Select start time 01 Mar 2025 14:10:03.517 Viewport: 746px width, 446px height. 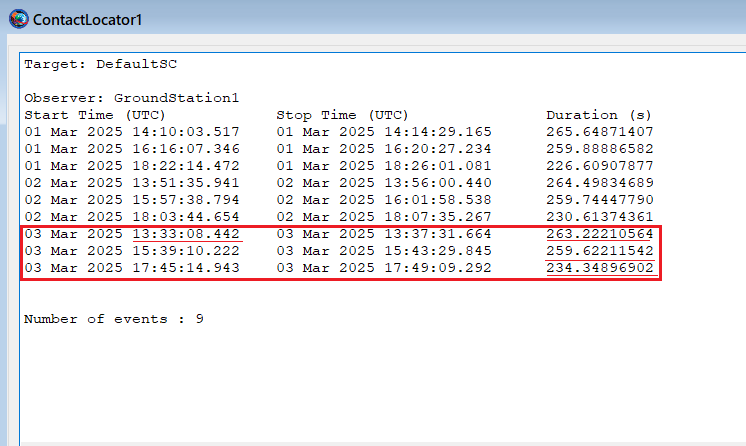[x=131, y=132]
